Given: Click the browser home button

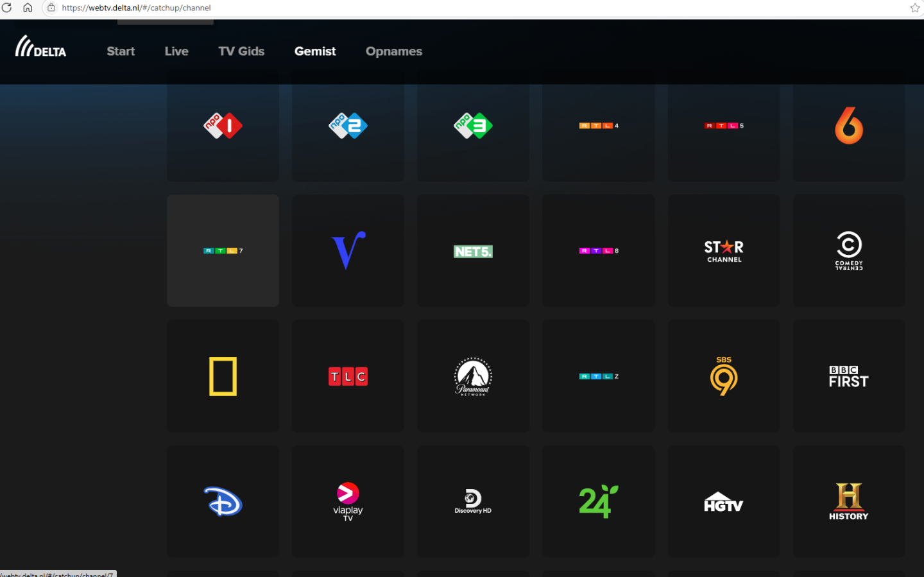Looking at the screenshot, I should coord(28,8).
